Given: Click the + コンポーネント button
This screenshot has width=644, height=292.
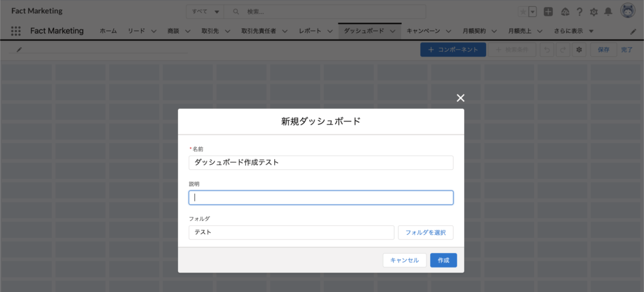Looking at the screenshot, I should [x=453, y=50].
